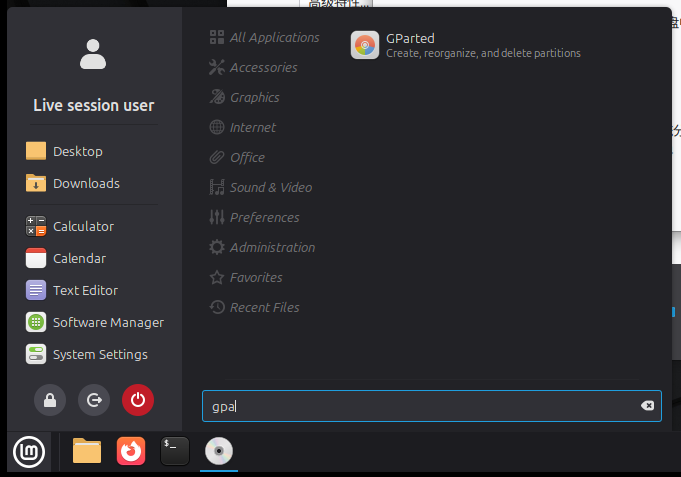This screenshot has width=681, height=477.
Task: Open System Settings
Action: point(99,354)
